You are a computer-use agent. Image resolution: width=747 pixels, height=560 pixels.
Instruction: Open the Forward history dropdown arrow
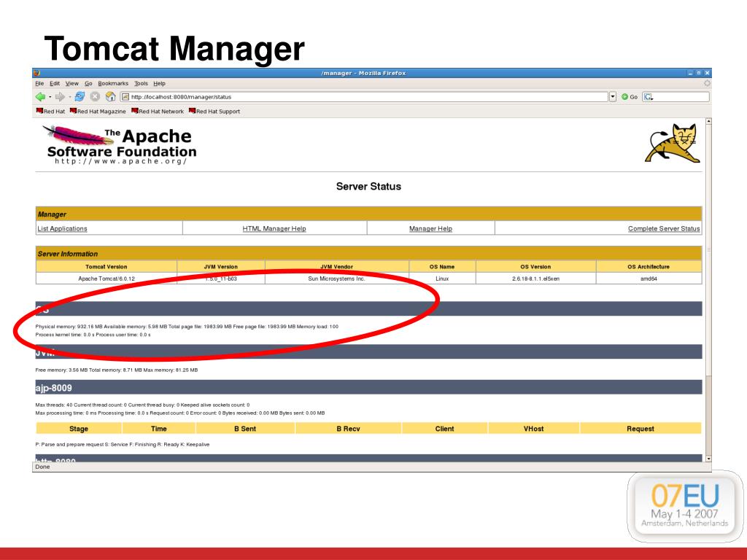69,97
